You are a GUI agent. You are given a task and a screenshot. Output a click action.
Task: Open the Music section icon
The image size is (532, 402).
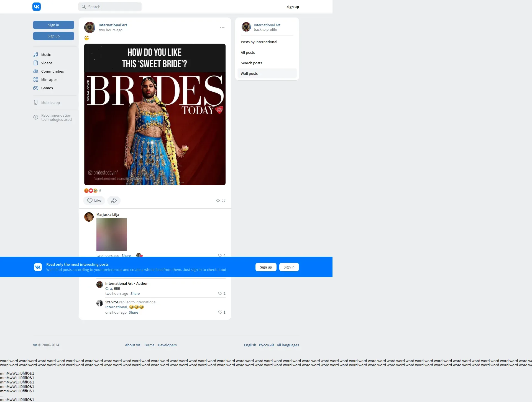point(36,55)
